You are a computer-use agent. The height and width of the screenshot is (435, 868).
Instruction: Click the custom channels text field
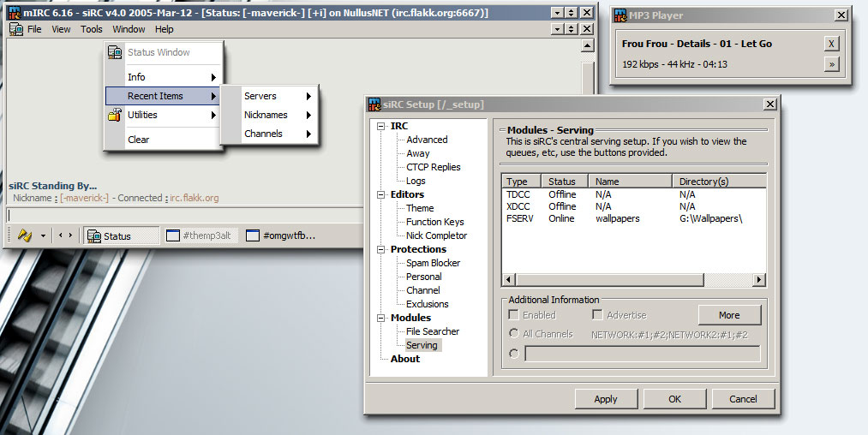point(642,354)
